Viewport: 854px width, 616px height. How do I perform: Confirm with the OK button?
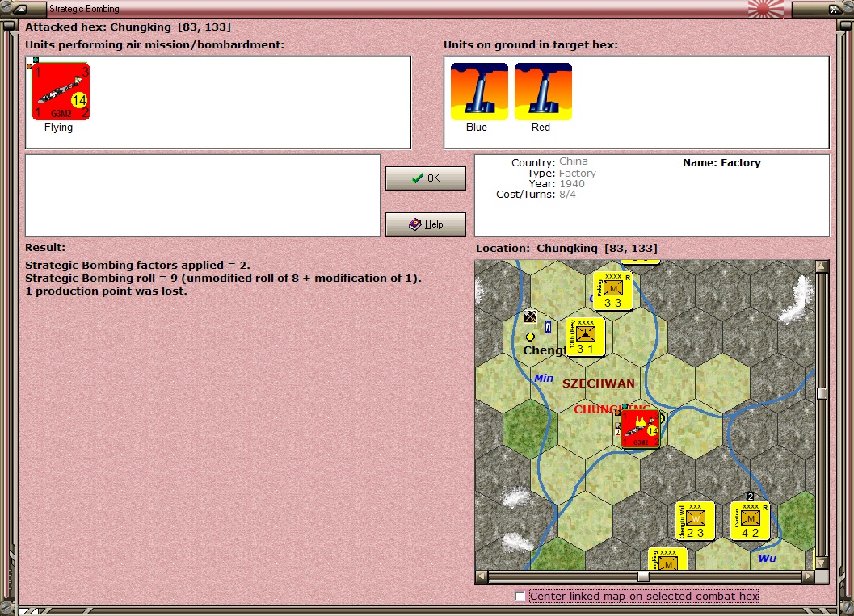[425, 178]
